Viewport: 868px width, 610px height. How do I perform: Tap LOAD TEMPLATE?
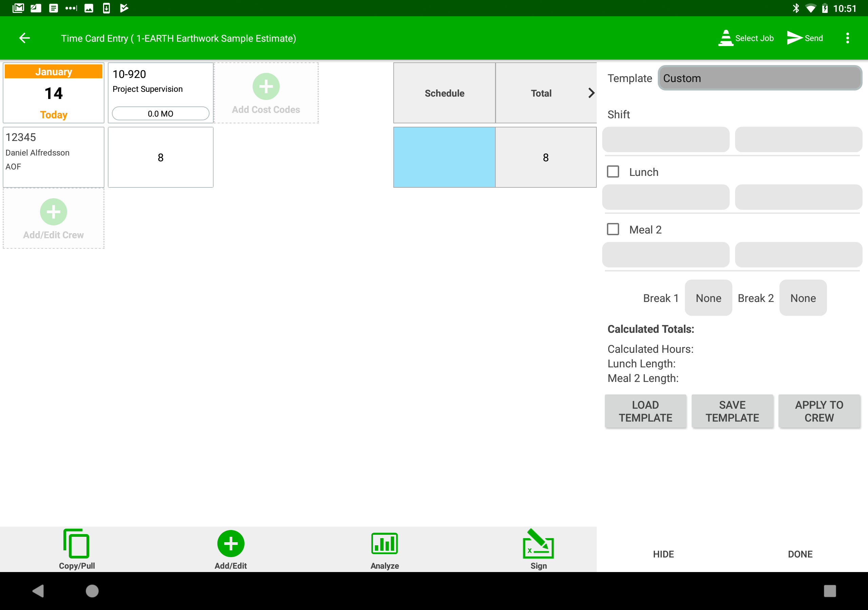(645, 411)
